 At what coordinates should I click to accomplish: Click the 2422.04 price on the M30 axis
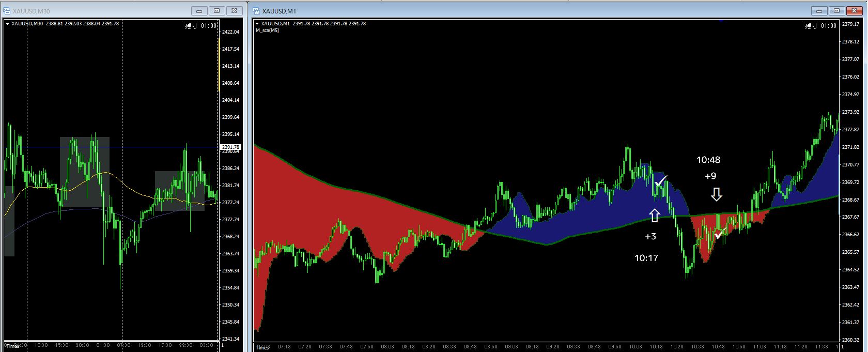(230, 32)
